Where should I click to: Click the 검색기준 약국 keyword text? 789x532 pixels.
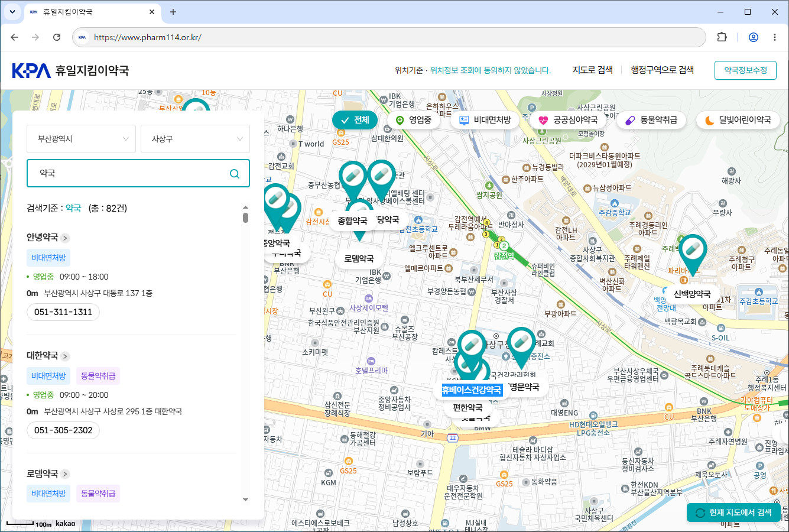tap(73, 208)
